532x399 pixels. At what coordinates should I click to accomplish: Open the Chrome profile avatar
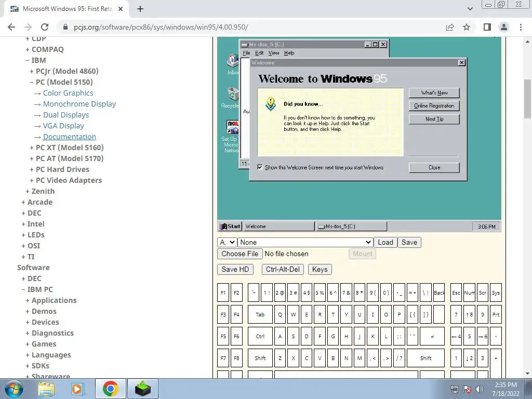point(504,27)
